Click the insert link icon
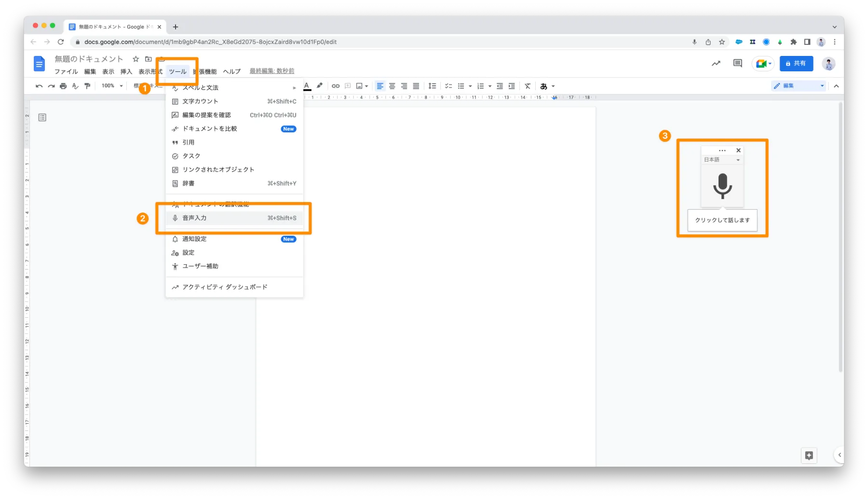The width and height of the screenshot is (868, 498). coord(336,86)
